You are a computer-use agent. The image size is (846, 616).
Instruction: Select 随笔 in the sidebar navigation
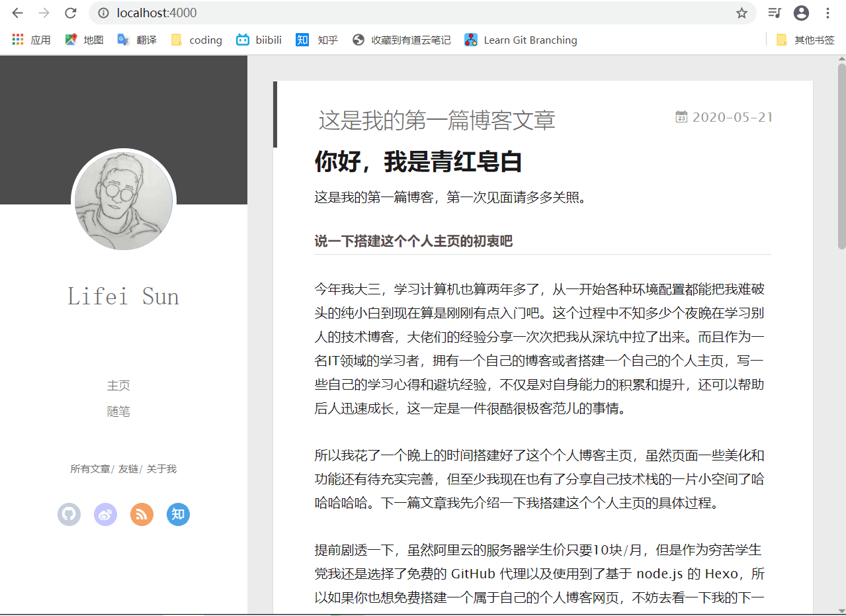click(118, 412)
